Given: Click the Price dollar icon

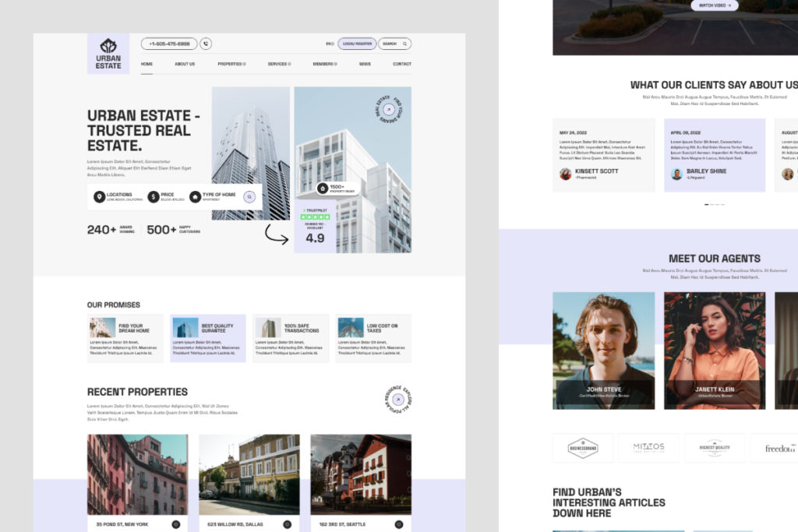Looking at the screenshot, I should [x=154, y=197].
